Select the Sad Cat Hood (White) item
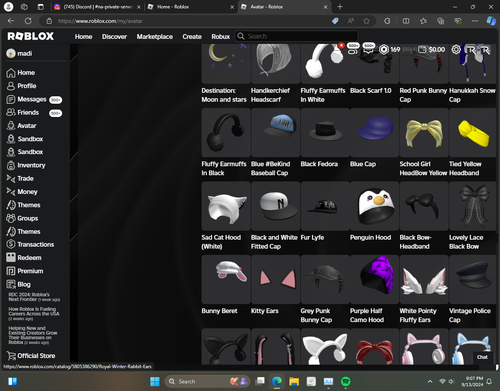The width and height of the screenshot is (500, 391). tap(226, 206)
